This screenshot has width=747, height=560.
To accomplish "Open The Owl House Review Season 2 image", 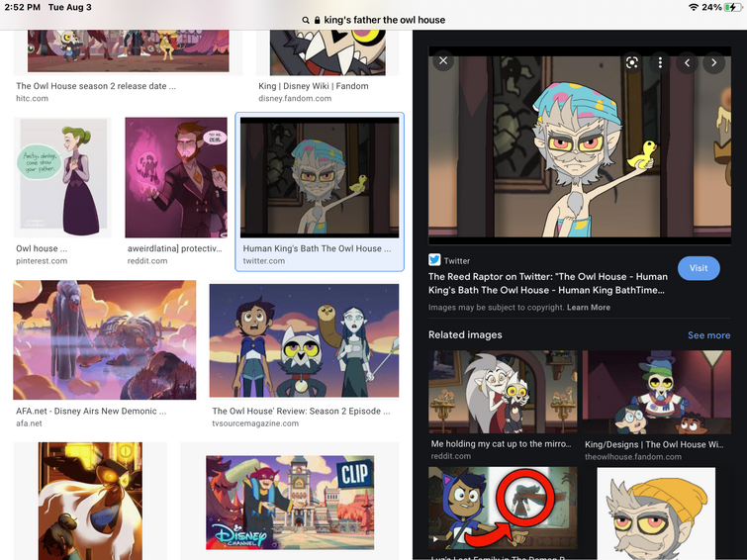I will click(x=304, y=340).
